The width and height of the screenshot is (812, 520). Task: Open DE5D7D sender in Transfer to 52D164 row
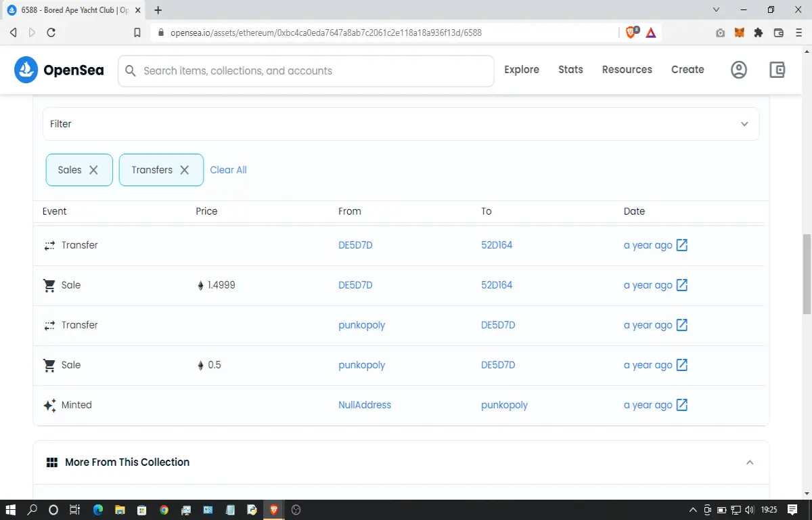tap(355, 245)
